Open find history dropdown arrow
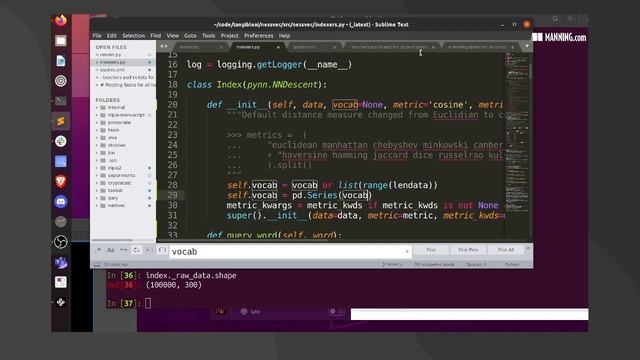Viewport: 640px width, 360px height. click(407, 251)
